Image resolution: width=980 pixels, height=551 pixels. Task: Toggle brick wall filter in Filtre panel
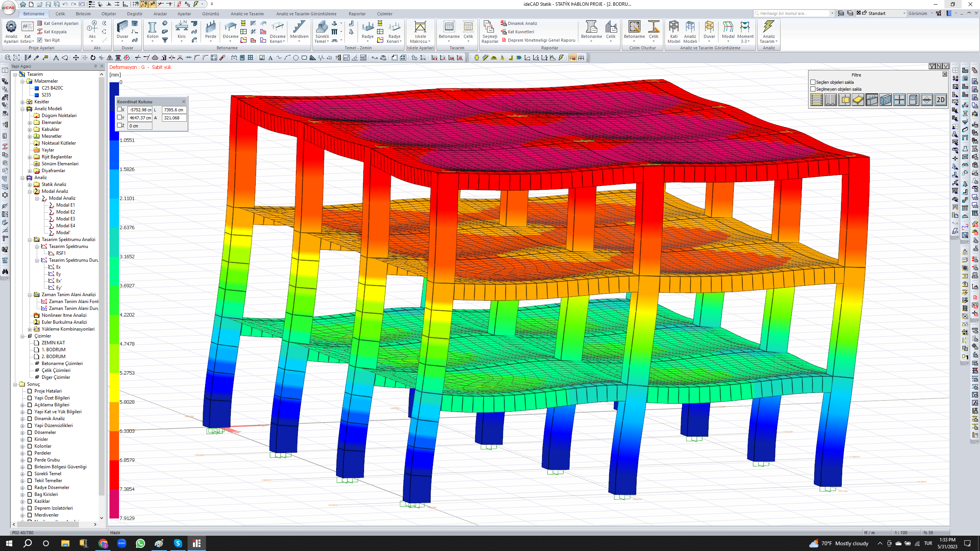pos(885,100)
